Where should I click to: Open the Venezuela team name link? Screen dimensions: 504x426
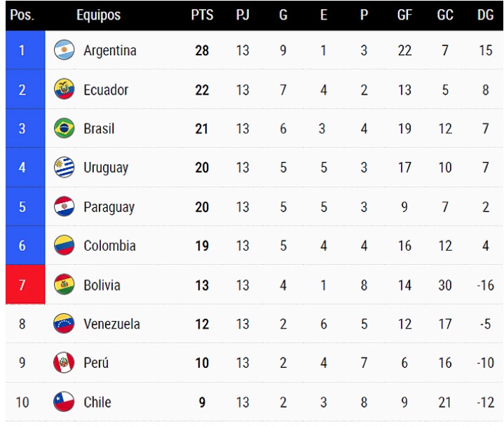point(111,324)
